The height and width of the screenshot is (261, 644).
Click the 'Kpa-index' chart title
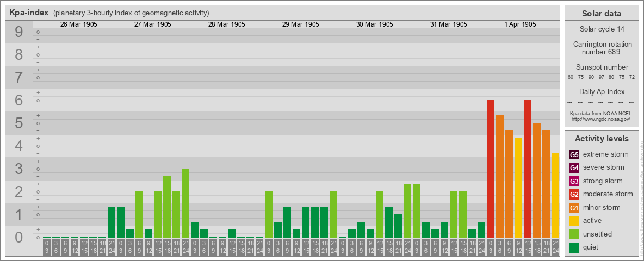(29, 13)
